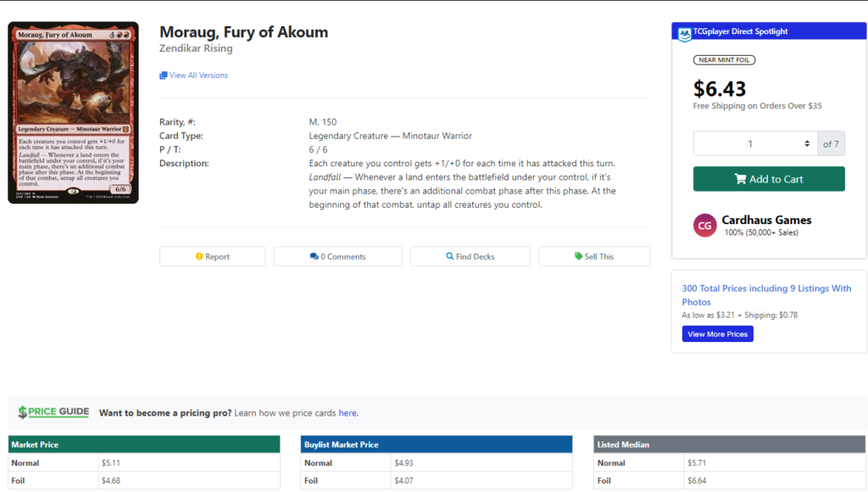Click the stacked cards icon beside View All Versions
The height and width of the screenshot is (492, 868).
(x=164, y=75)
